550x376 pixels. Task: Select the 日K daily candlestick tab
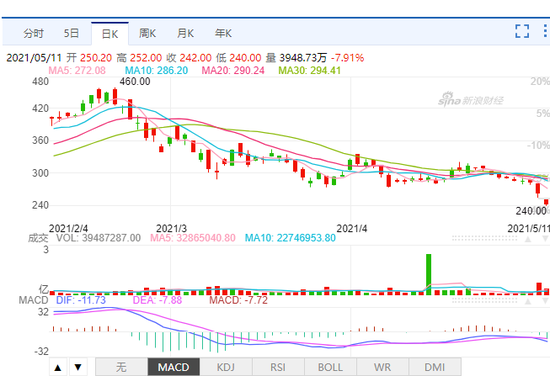click(x=110, y=34)
